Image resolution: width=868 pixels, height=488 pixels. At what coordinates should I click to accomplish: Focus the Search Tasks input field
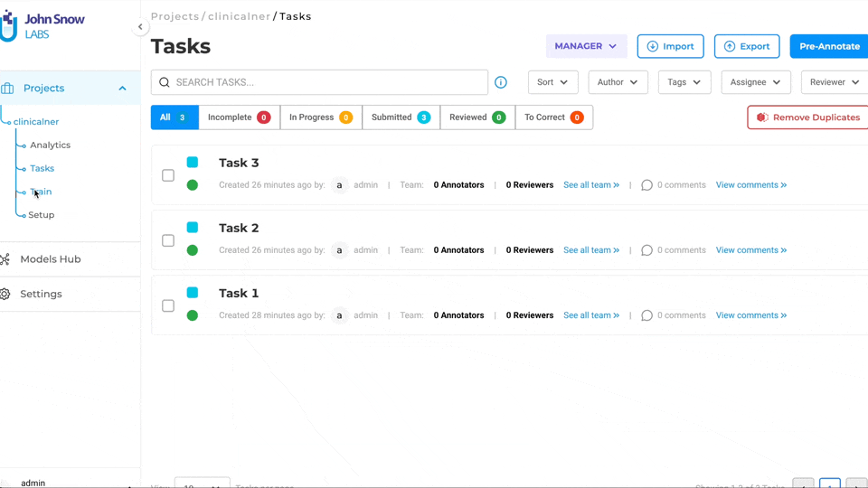click(319, 82)
